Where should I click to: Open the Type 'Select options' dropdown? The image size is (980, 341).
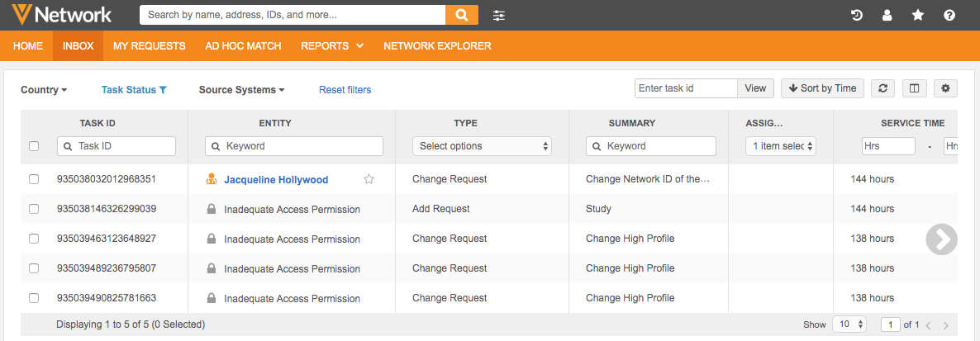pyautogui.click(x=482, y=146)
